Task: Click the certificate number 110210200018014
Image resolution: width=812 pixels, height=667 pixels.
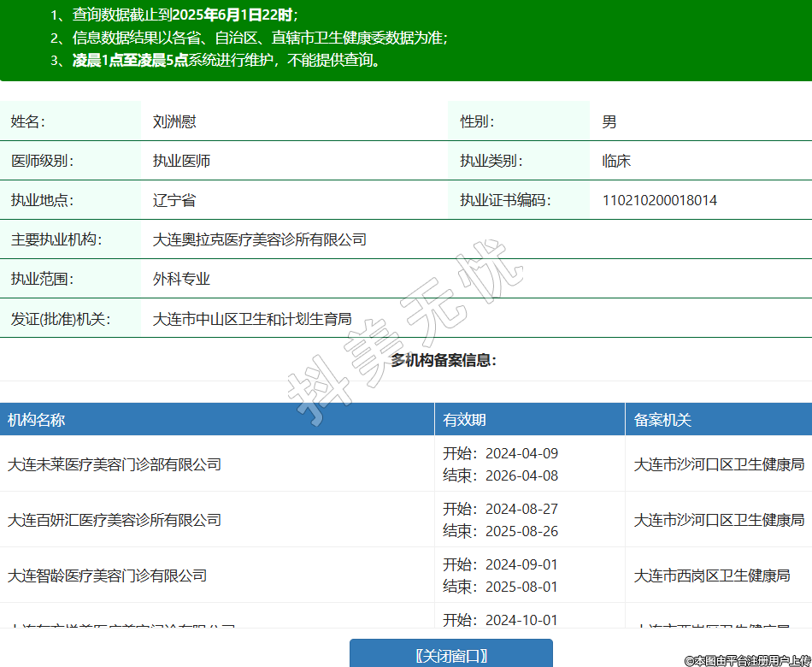Action: (660, 201)
